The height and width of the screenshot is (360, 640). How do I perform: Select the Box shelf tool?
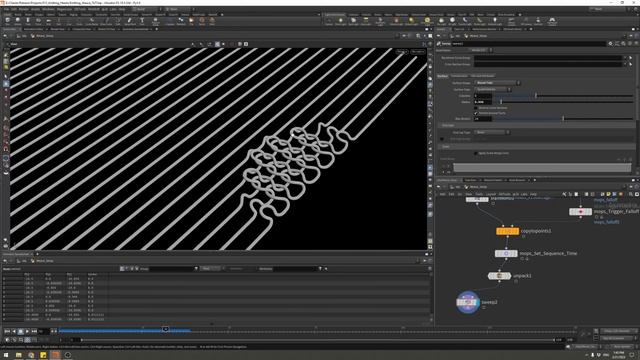click(x=7, y=21)
